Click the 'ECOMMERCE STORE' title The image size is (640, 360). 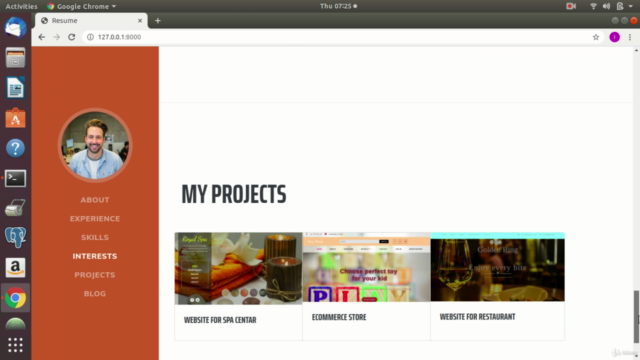[339, 317]
